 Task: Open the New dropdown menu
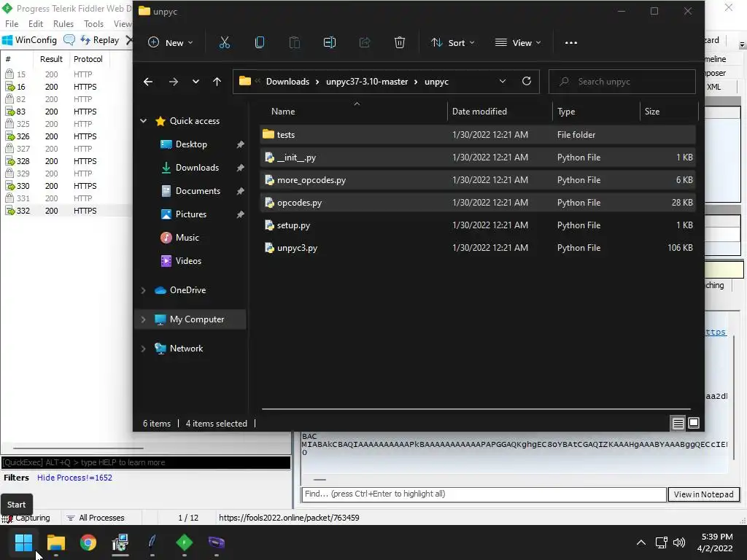(x=171, y=43)
